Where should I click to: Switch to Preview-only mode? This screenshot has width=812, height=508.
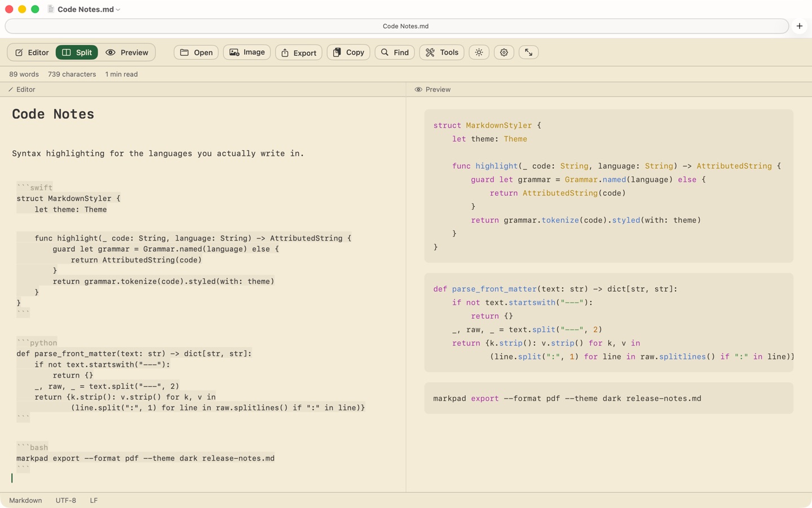click(127, 52)
